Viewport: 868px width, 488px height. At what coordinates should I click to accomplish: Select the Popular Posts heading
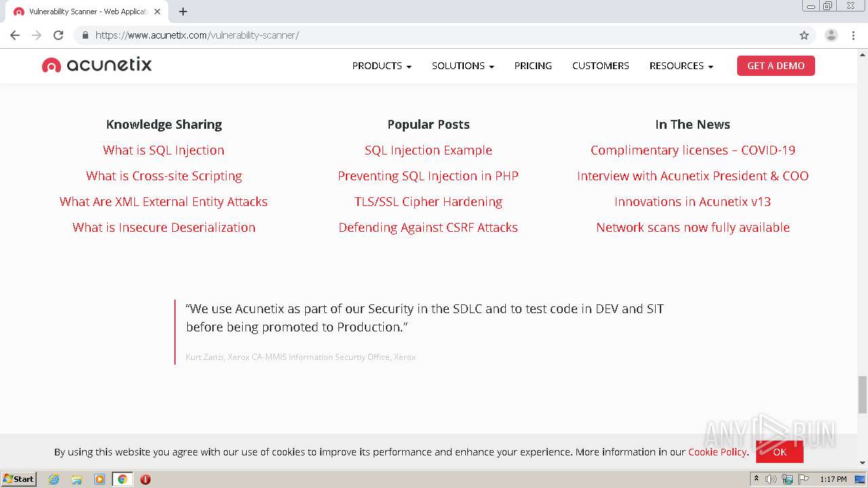tap(429, 124)
